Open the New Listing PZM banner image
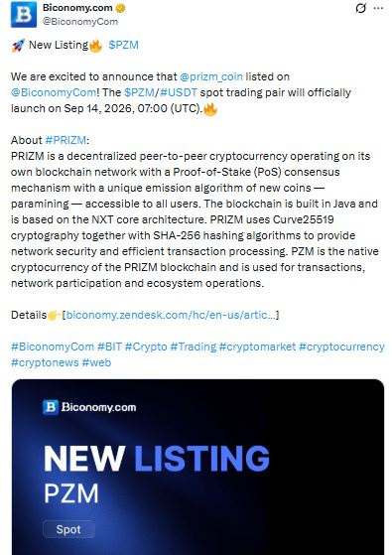 197,467
